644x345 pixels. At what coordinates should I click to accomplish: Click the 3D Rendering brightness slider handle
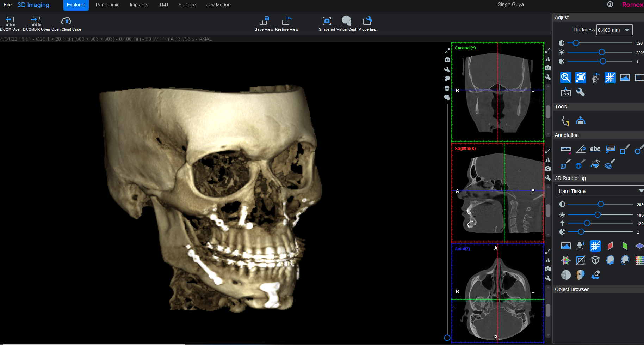point(597,215)
